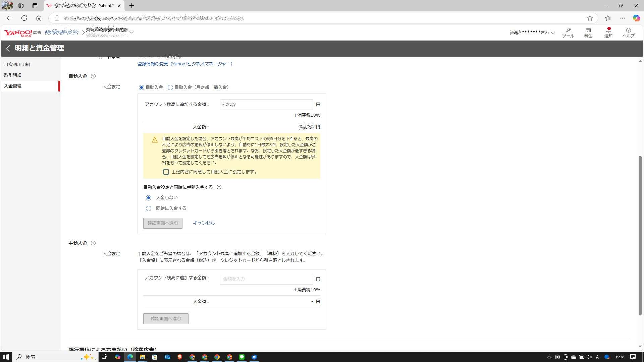Screen dimensions: 644x362
Task: Click the help icon next to 自動入金
Action: [93, 76]
